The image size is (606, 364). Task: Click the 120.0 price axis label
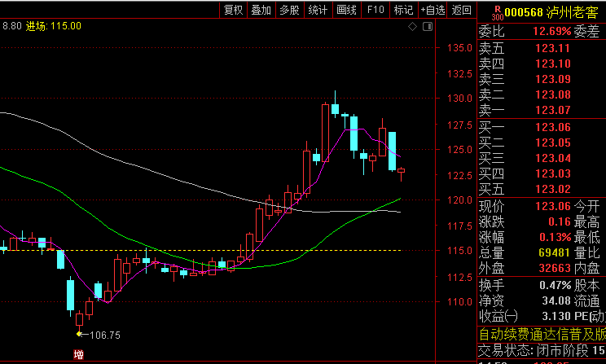(x=459, y=200)
